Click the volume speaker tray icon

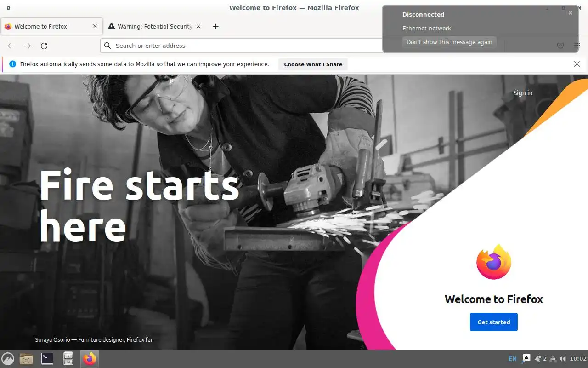point(562,359)
